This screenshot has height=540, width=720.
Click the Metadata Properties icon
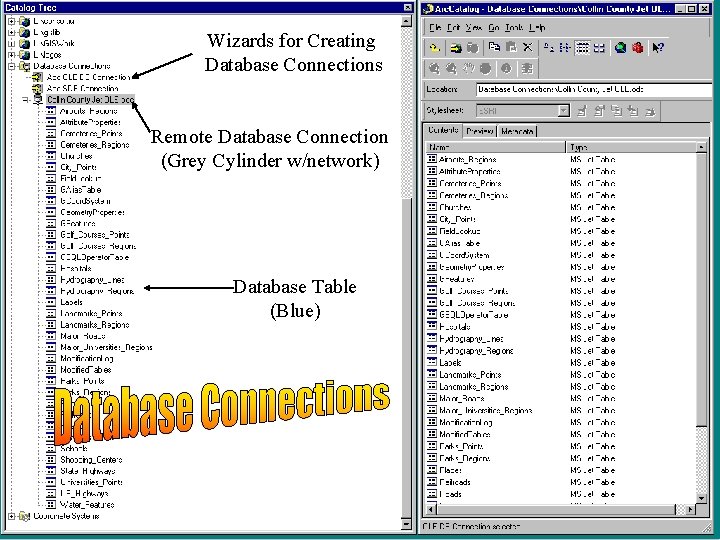pos(599,111)
